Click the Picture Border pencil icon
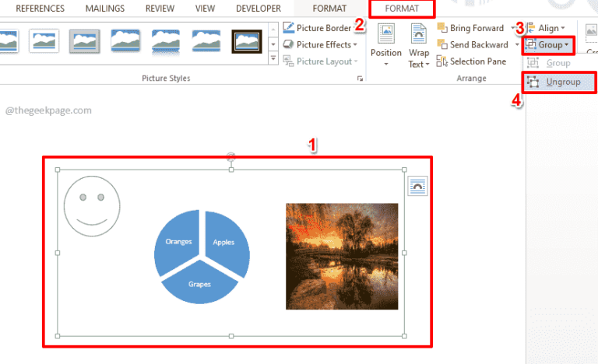Viewport: 598px width, 364px height. pyautogui.click(x=288, y=27)
